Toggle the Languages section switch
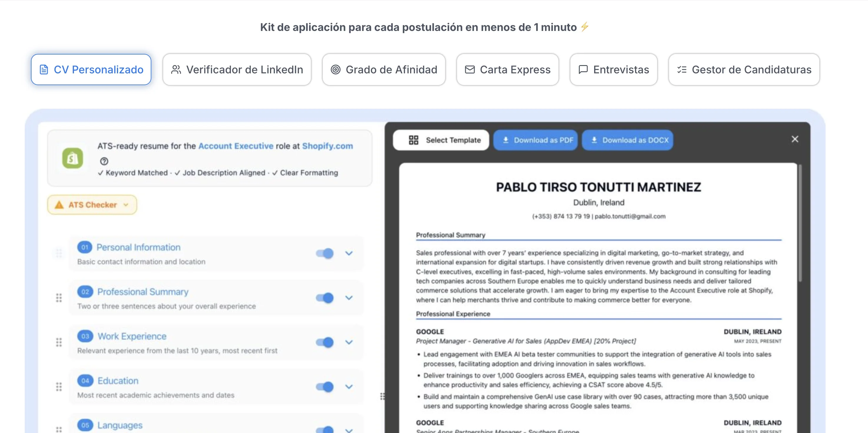 coord(325,430)
